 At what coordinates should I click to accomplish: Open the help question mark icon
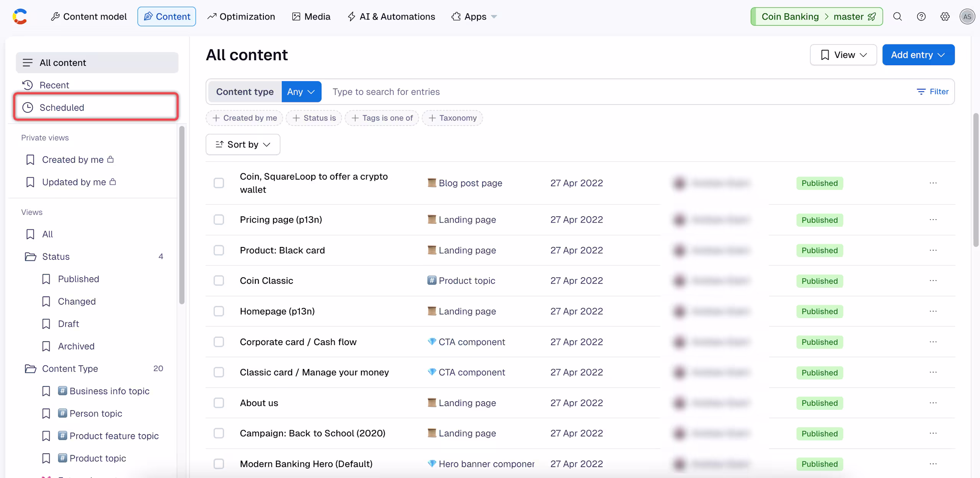tap(921, 16)
